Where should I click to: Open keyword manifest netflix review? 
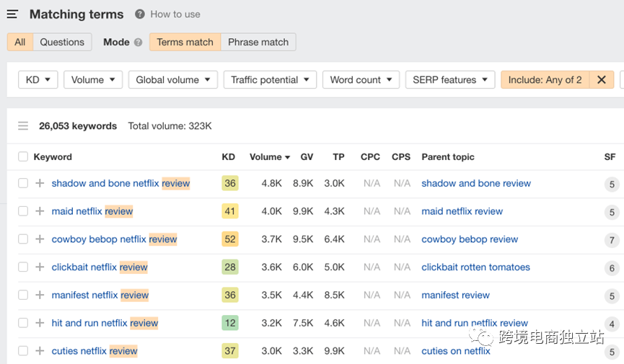(x=100, y=295)
